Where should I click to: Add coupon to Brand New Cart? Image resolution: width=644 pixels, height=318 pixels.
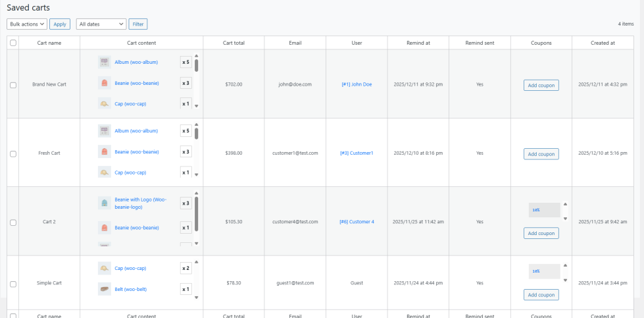[x=541, y=86]
